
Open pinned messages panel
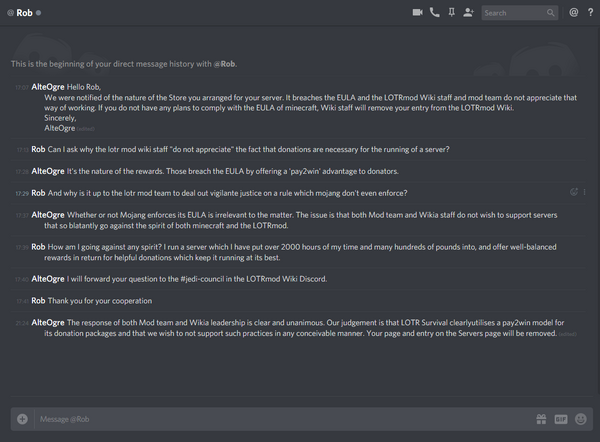click(452, 13)
